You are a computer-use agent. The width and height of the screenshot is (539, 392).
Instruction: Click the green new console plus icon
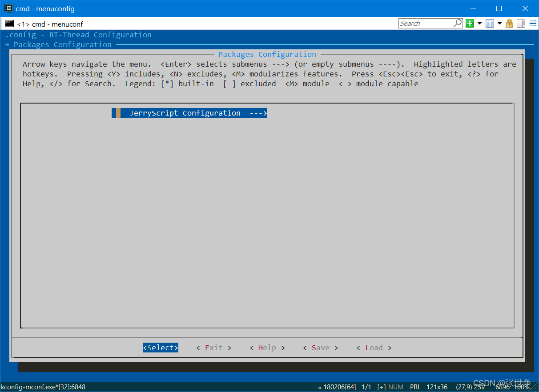tap(470, 24)
